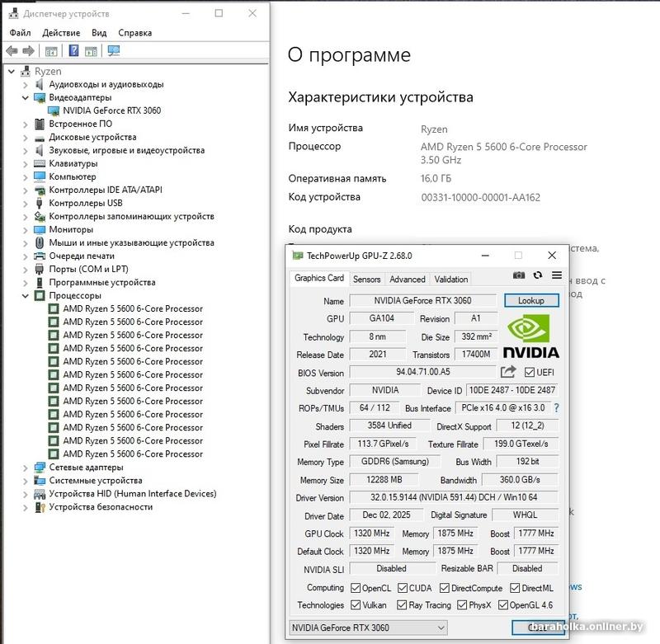Click the Driver Version field
The image size is (660, 644).
(x=454, y=497)
